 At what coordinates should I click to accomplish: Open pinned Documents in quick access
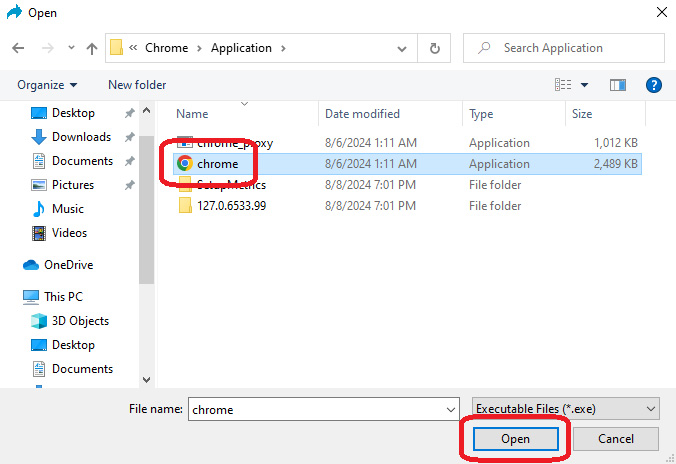click(x=82, y=161)
